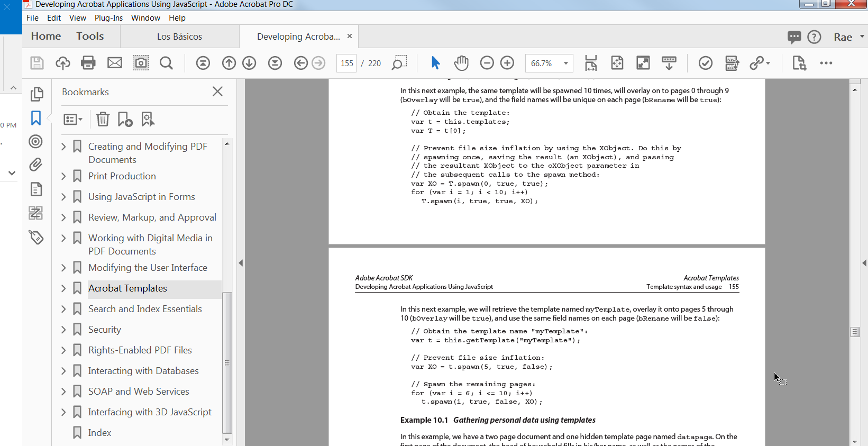Zoom out with minus icon
868x446 pixels.
487,63
